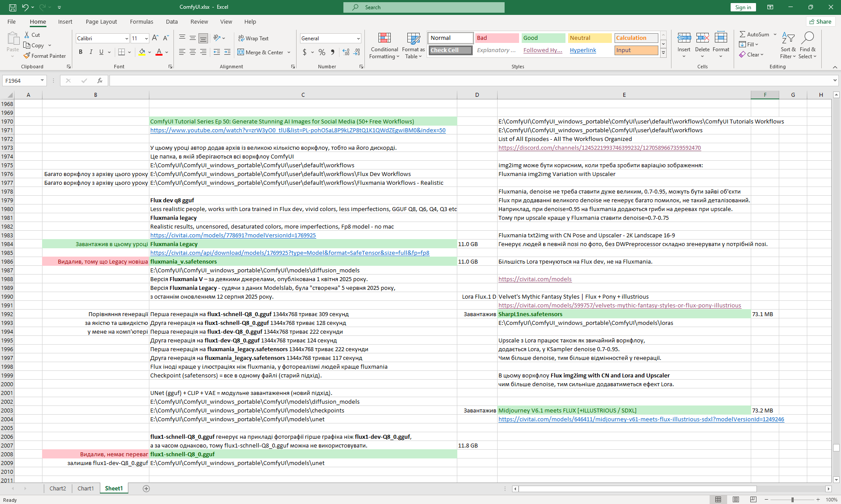Open the Formulas ribbon tab
This screenshot has height=504, width=841.
pos(141,21)
